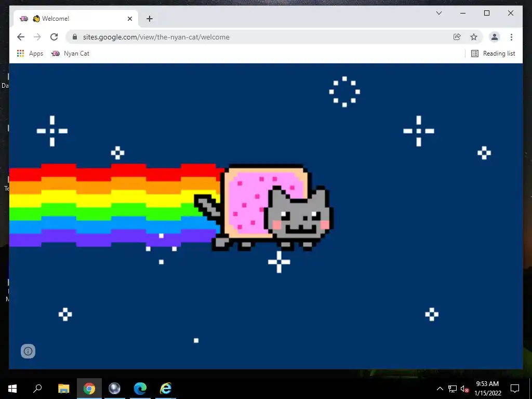This screenshot has height=399, width=532.
Task: Share this page icon in address bar
Action: click(x=457, y=37)
